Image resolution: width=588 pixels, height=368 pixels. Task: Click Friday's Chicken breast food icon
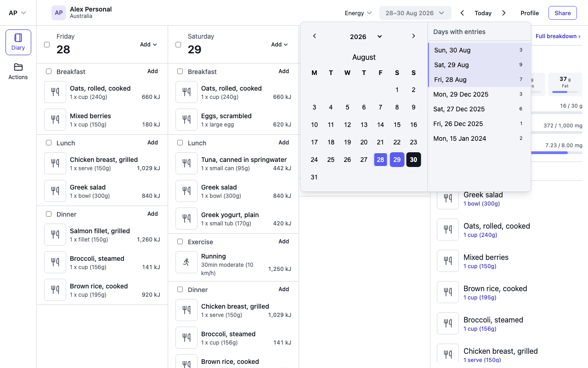point(55,163)
